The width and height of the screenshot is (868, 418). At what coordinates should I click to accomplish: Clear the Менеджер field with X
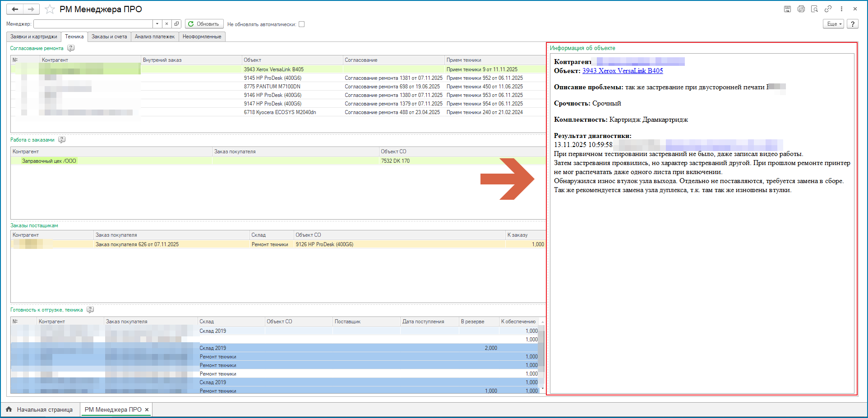(166, 24)
